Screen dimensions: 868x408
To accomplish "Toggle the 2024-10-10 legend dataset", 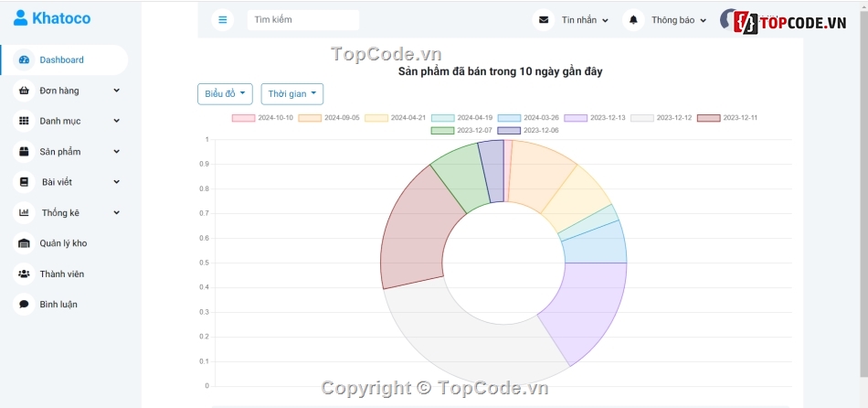I will pos(263,118).
